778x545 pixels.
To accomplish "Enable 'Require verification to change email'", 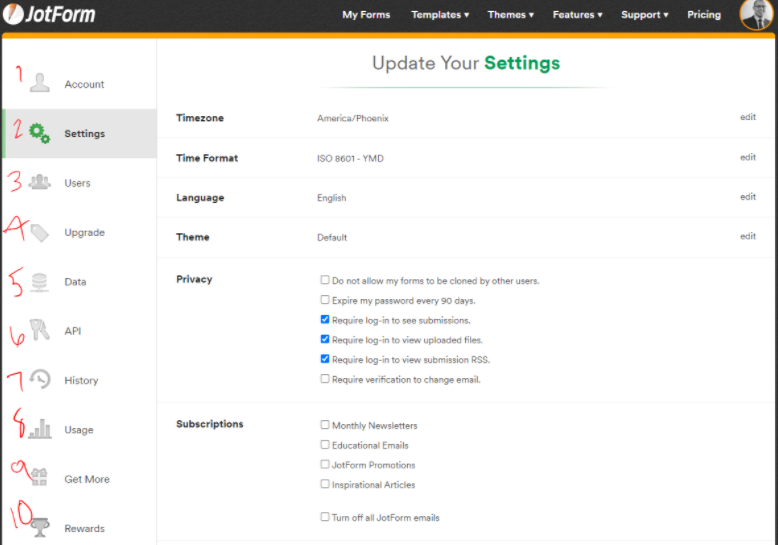I will (x=325, y=379).
